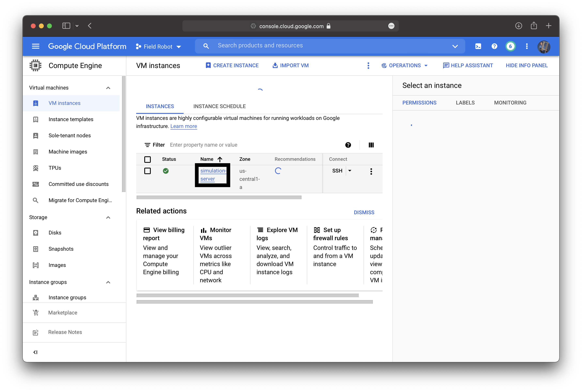Collapse the Instance groups section chevron
The height and width of the screenshot is (392, 582).
[x=108, y=282]
